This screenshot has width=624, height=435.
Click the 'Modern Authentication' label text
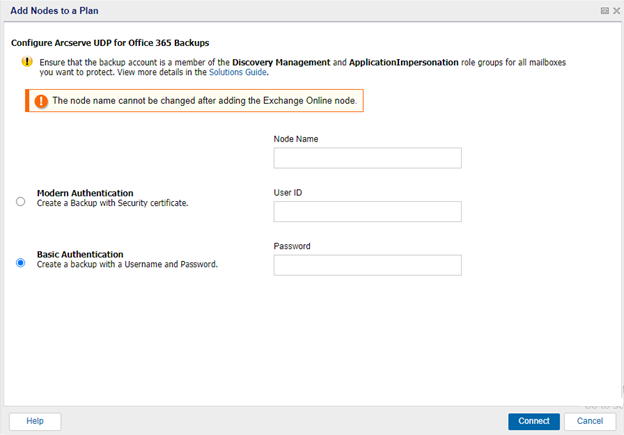[x=85, y=193]
